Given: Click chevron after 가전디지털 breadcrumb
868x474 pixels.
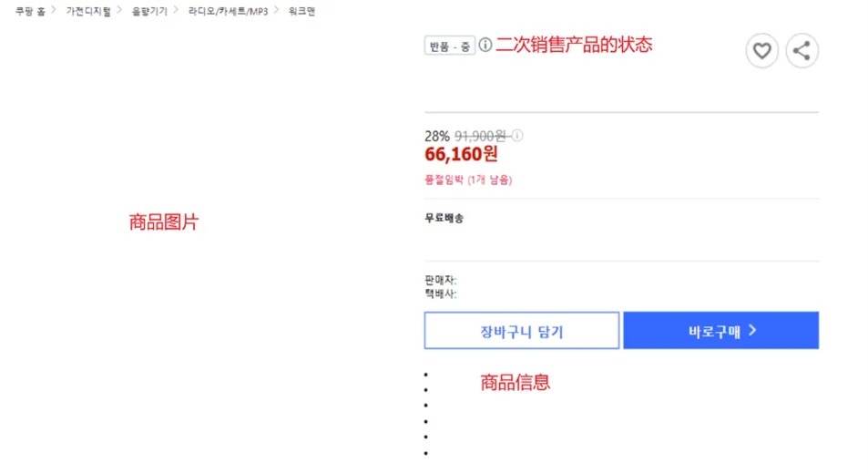Looking at the screenshot, I should click(119, 10).
